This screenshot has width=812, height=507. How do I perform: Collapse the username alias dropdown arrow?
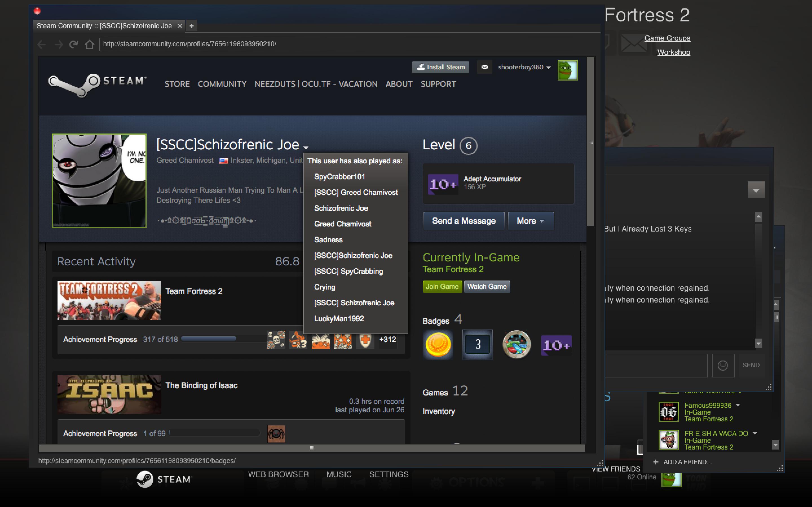306,147
